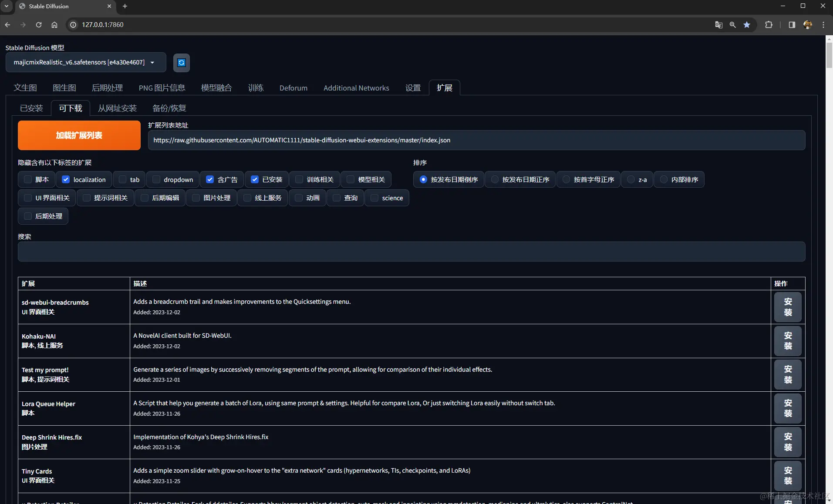The height and width of the screenshot is (504, 833).
Task: Open the tab search dropdown arrow
Action: [x=7, y=6]
